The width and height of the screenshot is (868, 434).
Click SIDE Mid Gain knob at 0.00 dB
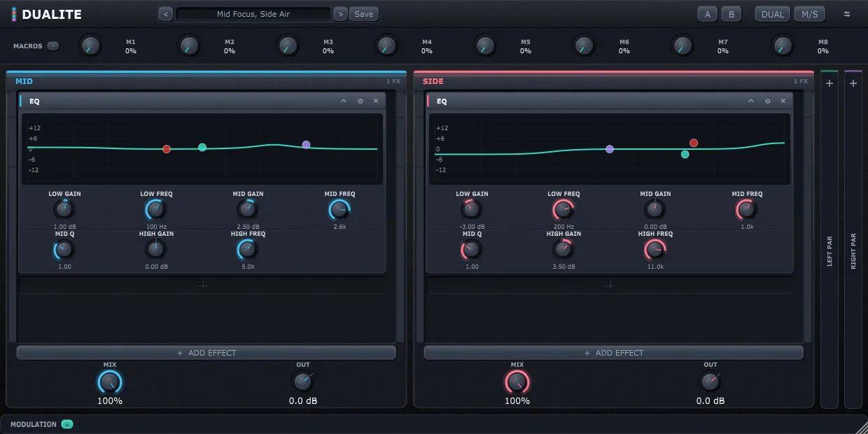point(654,209)
